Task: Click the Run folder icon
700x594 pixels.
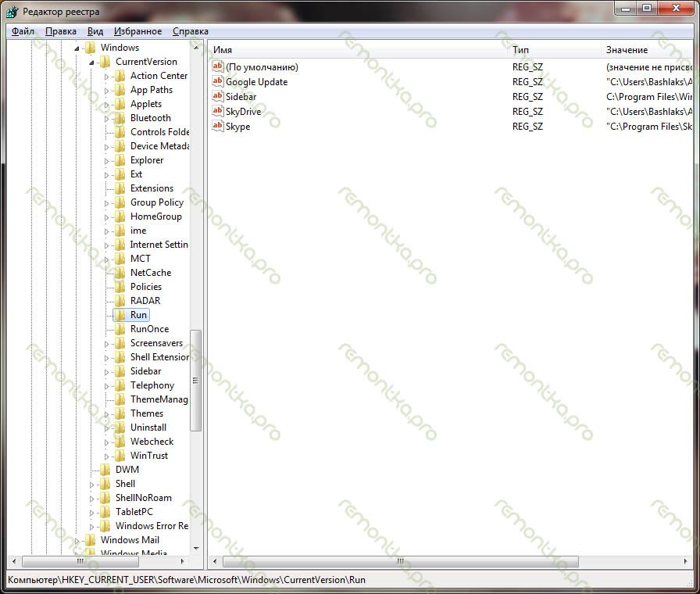Action: tap(120, 315)
